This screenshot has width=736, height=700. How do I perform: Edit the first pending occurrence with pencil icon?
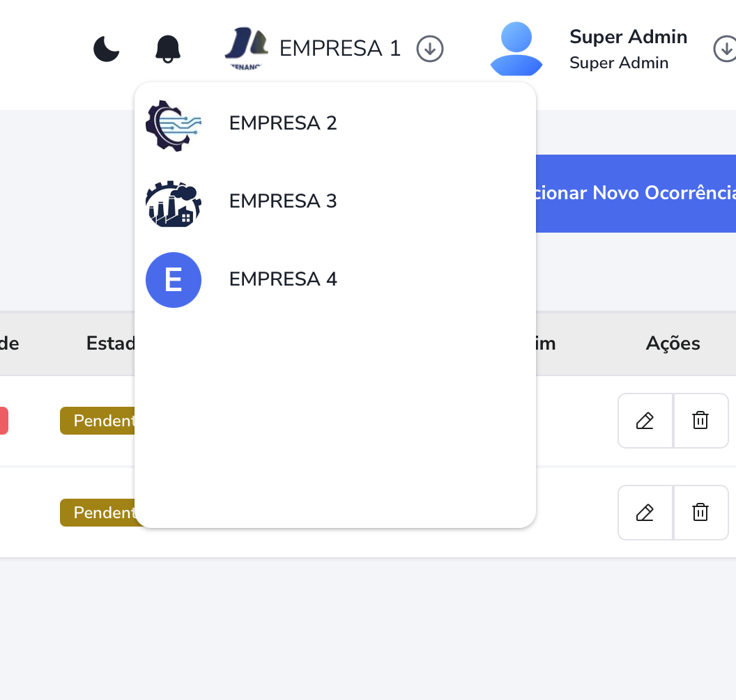645,420
